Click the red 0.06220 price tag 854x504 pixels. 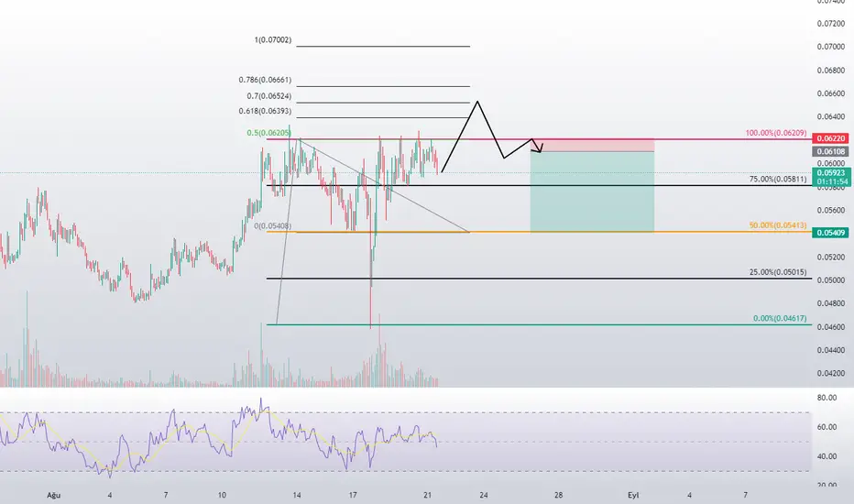[830, 139]
